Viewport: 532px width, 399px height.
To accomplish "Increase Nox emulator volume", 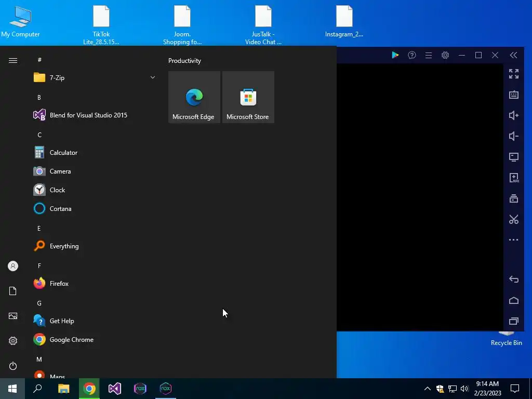I will click(x=514, y=115).
